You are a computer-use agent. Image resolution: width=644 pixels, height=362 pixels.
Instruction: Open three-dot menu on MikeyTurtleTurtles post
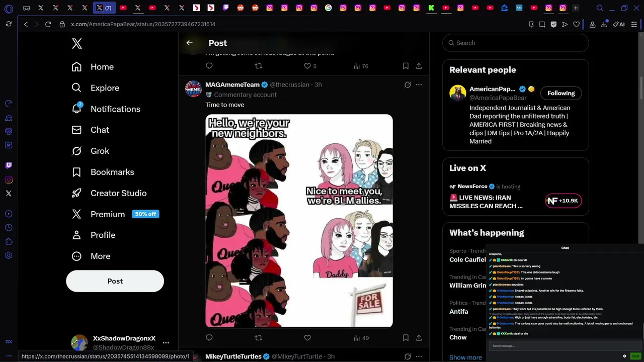pyautogui.click(x=419, y=356)
